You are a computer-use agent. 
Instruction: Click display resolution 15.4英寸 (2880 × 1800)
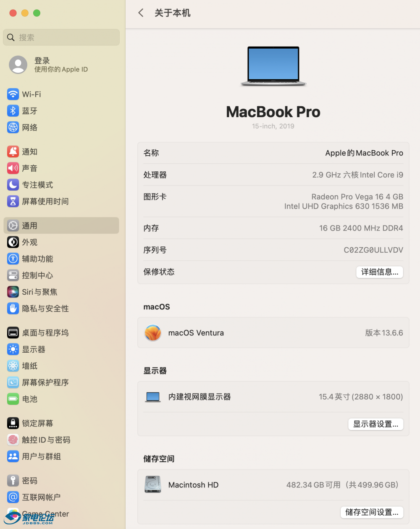(361, 397)
